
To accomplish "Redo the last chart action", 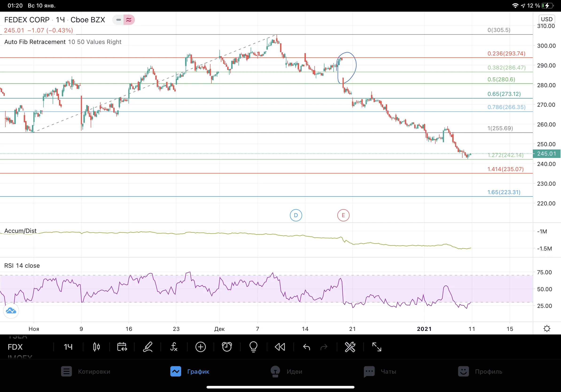I will [324, 347].
